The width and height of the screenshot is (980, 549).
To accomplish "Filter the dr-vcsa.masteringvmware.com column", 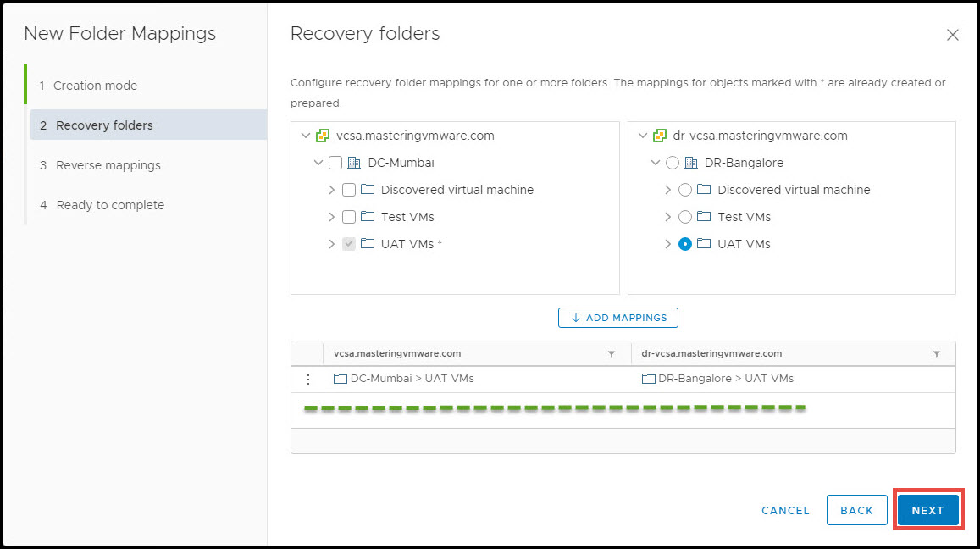I will (936, 354).
